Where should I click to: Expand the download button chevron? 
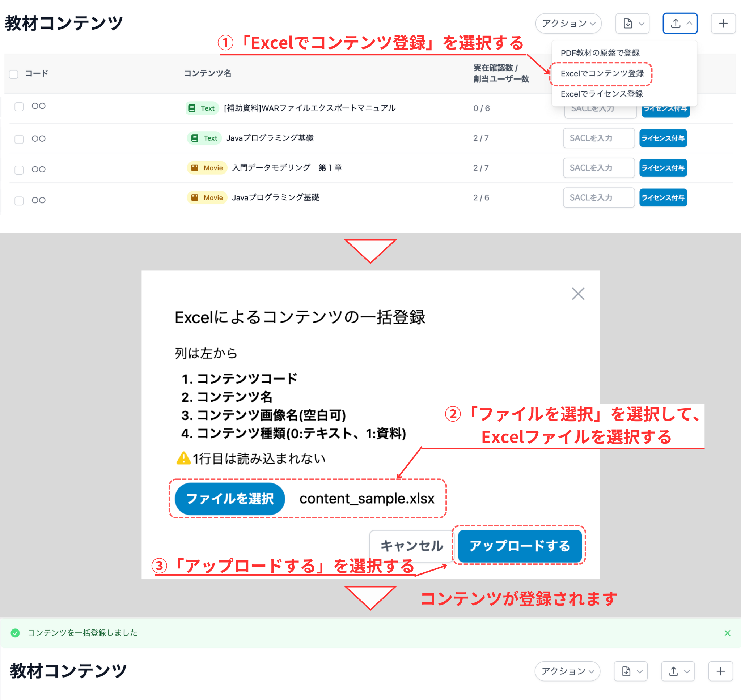tap(642, 23)
